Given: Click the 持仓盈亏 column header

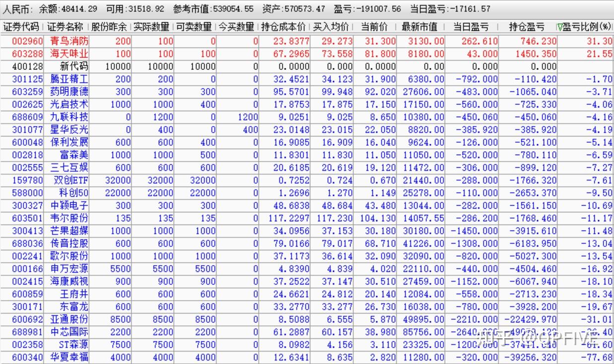Looking at the screenshot, I should pyautogui.click(x=527, y=27).
